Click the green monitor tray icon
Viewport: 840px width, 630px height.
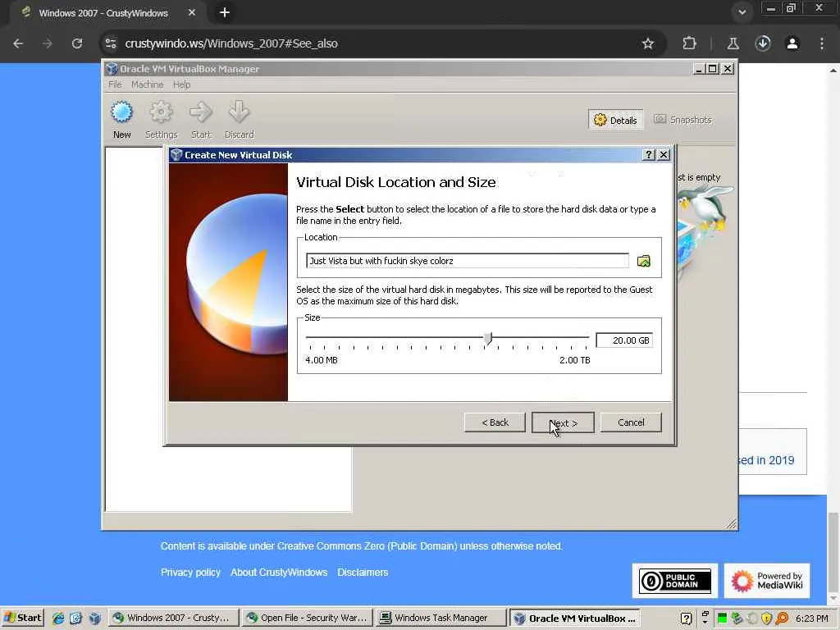722,619
